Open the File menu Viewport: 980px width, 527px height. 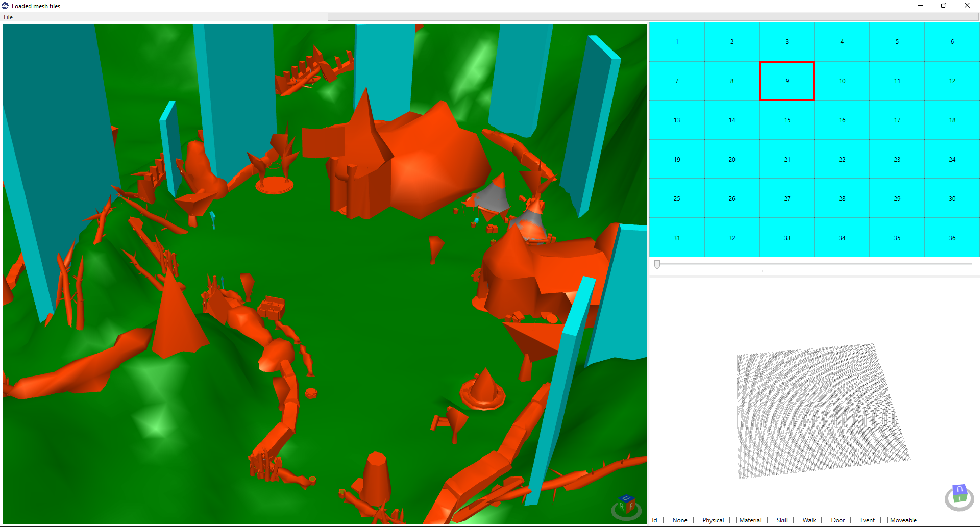8,17
